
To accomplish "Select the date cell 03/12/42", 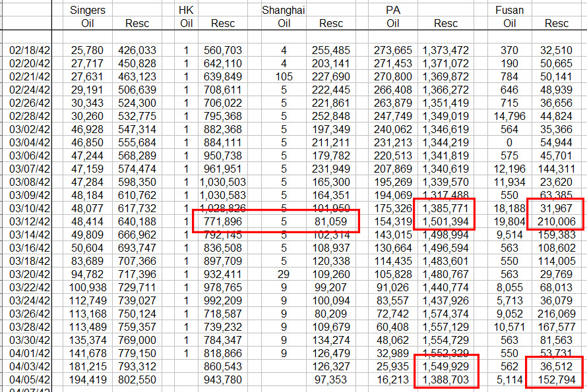I will [29, 222].
